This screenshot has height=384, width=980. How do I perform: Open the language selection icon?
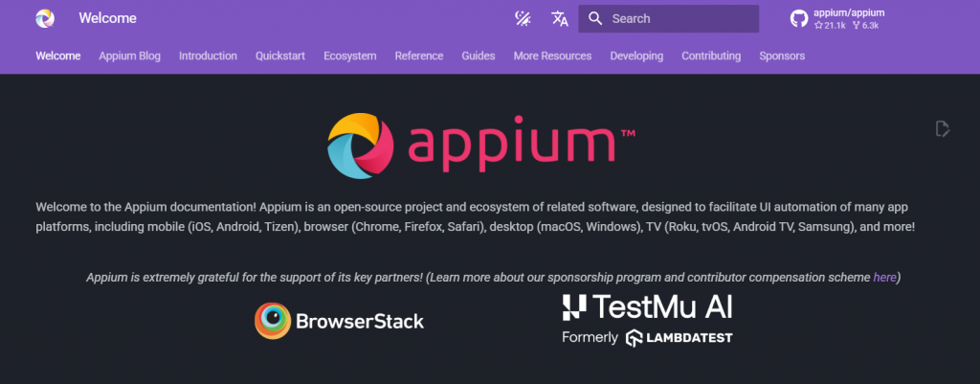[559, 19]
